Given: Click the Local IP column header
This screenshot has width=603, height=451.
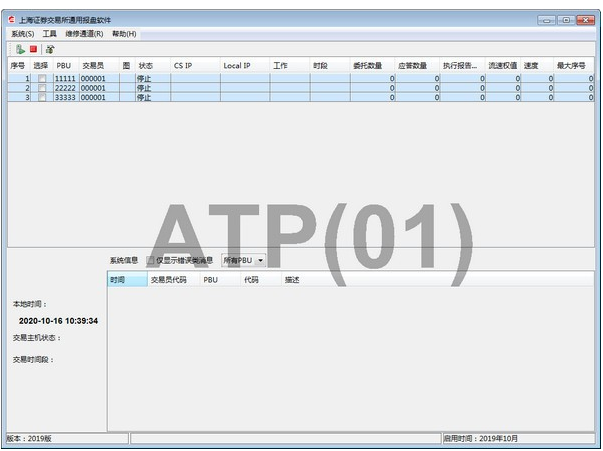Looking at the screenshot, I should pyautogui.click(x=245, y=66).
